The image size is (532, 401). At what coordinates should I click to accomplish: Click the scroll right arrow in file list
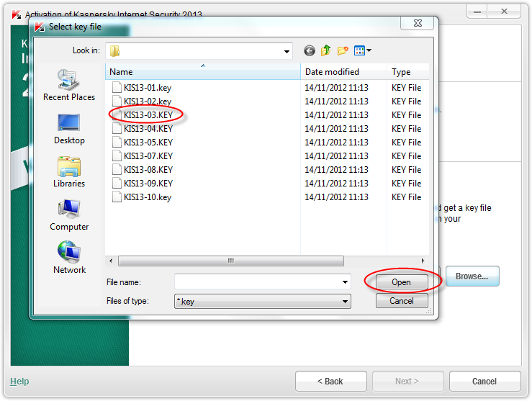(423, 261)
